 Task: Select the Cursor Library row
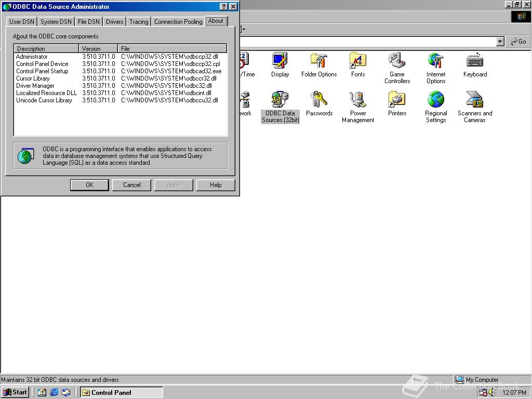pyautogui.click(x=121, y=78)
